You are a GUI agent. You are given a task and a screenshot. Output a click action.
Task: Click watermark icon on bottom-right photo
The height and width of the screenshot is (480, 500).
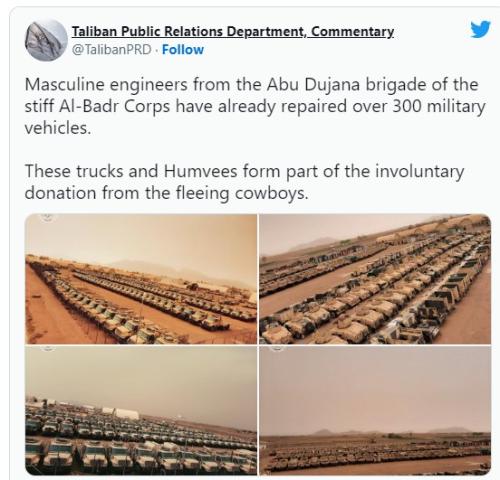(x=278, y=348)
